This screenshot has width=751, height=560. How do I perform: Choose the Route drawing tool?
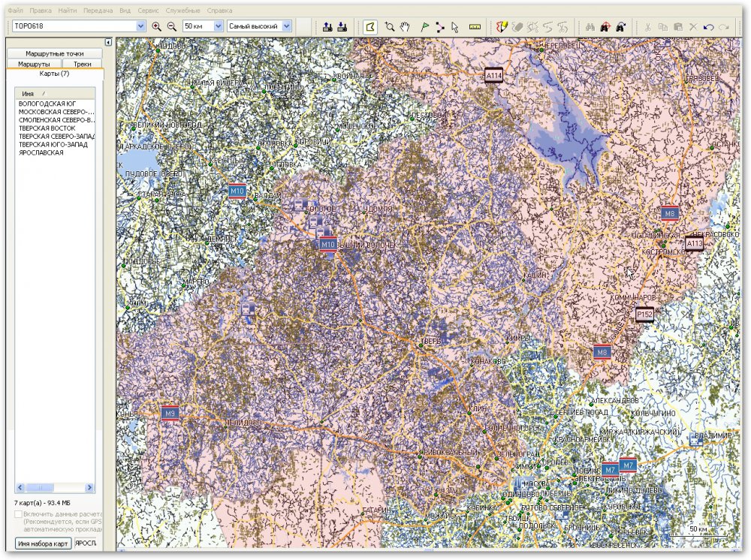[439, 26]
